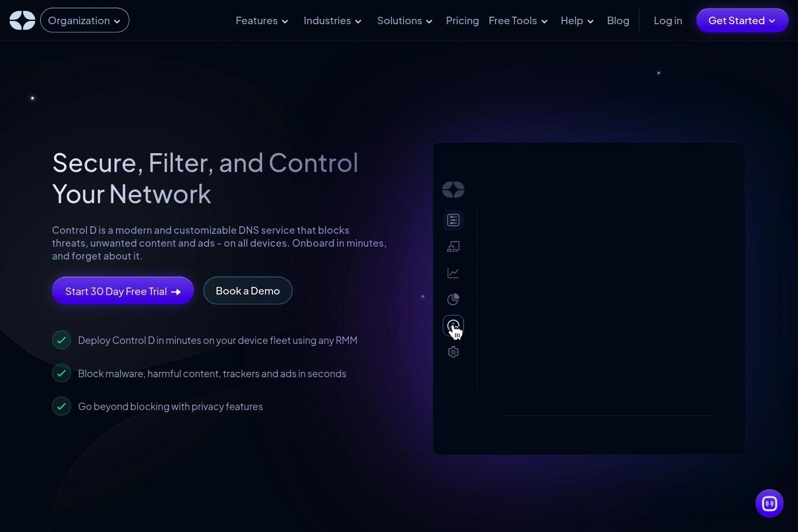Click Log in

[668, 21]
